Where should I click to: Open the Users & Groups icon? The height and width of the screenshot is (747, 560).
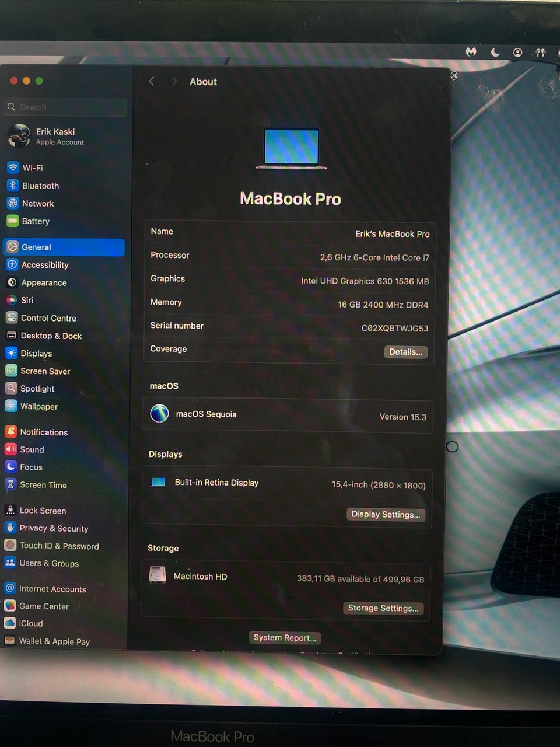tap(10, 563)
